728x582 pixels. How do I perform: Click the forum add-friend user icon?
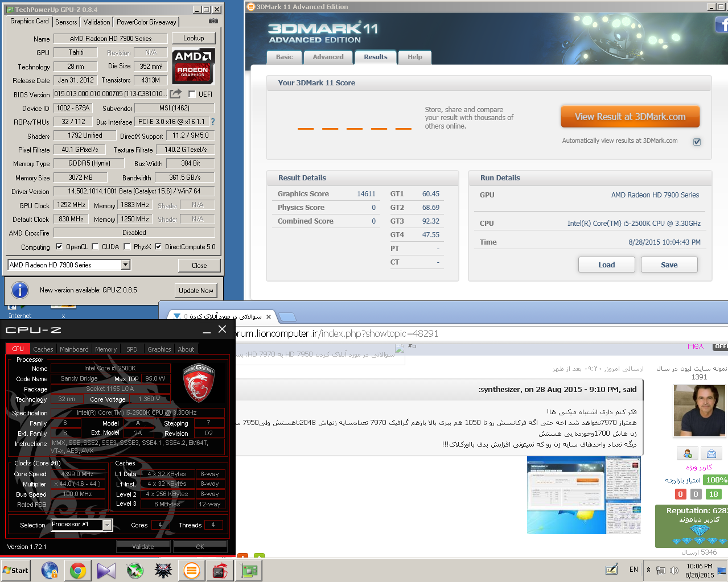coord(688,453)
